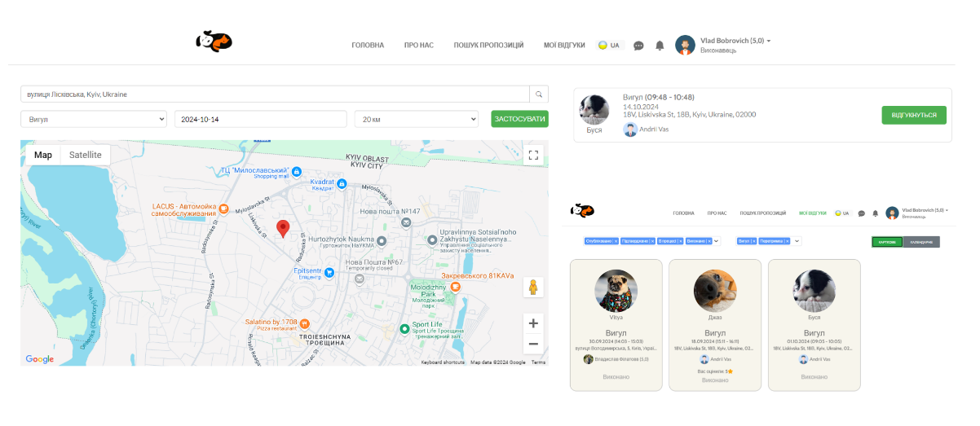
Task: Open Мої відгуки in top menu
Action: (564, 46)
